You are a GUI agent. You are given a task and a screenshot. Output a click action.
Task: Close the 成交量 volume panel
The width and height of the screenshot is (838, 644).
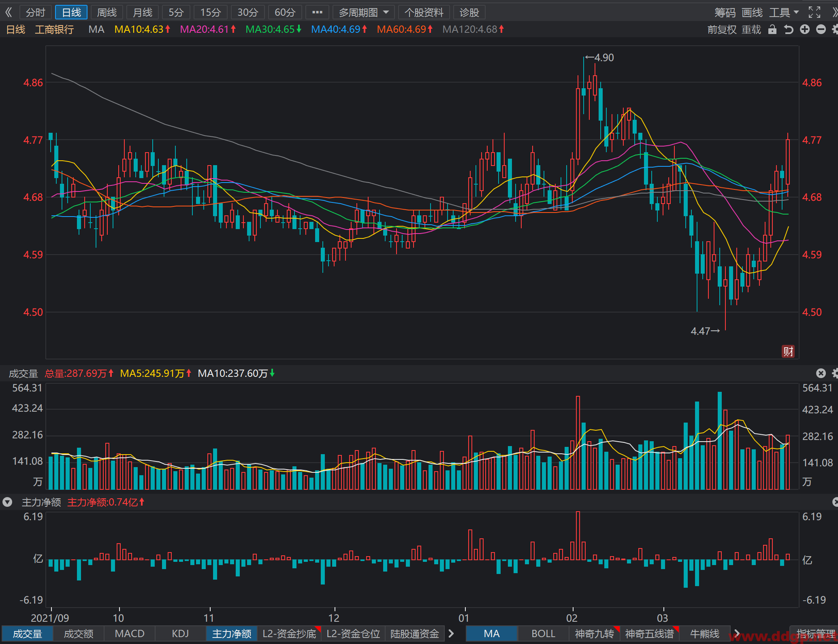(821, 373)
